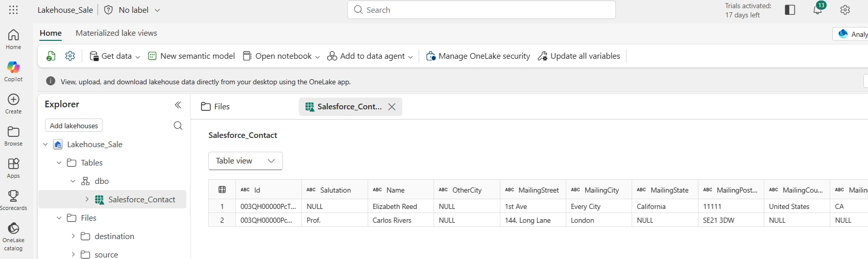Click the Name column header

pos(401,190)
